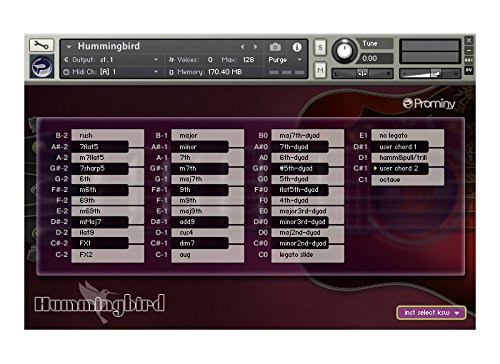Select the major3rd-dyad keyswitch
Screen dimensions: 500x364
tap(308, 211)
